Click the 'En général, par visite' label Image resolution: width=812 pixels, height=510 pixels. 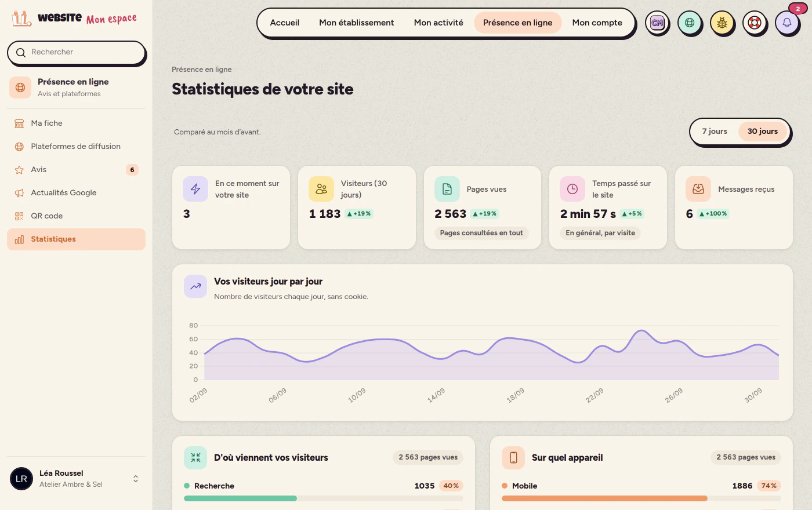(x=600, y=233)
